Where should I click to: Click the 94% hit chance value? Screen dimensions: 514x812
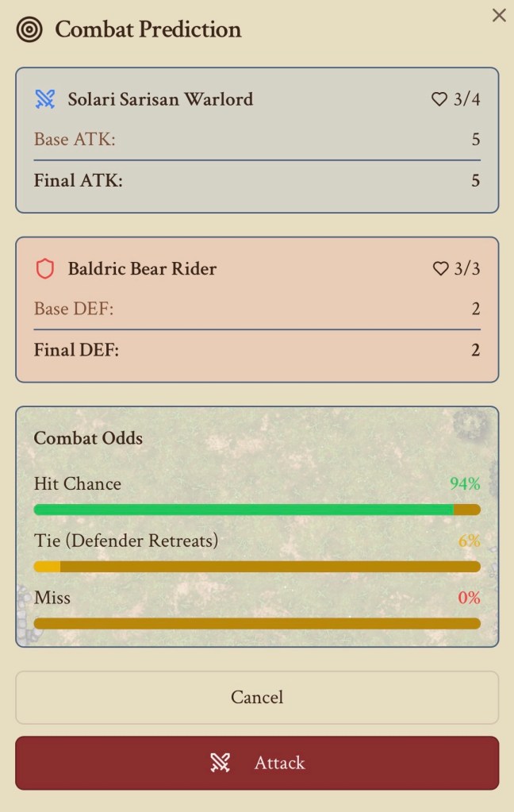[465, 484]
